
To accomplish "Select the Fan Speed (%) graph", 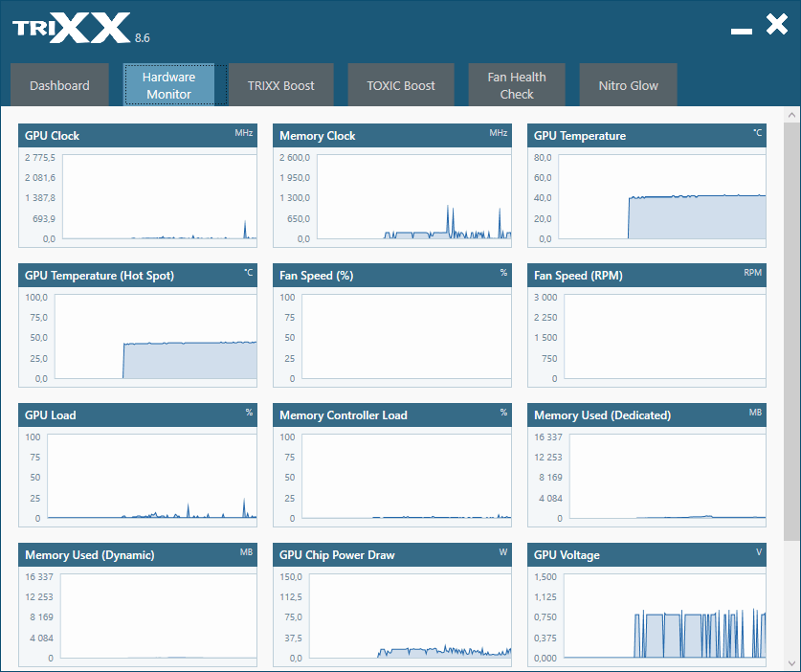I will point(406,336).
